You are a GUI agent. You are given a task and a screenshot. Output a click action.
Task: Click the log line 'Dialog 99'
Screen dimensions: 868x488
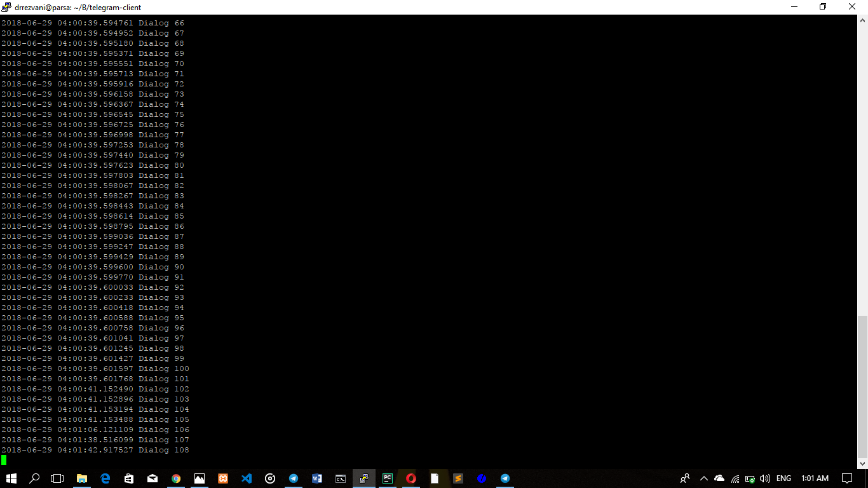(93, 358)
